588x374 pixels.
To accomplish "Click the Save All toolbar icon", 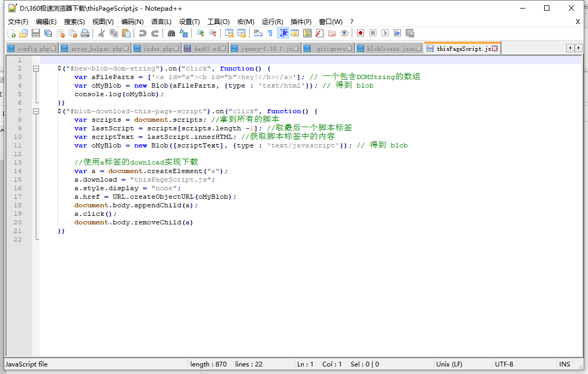I will [x=48, y=33].
